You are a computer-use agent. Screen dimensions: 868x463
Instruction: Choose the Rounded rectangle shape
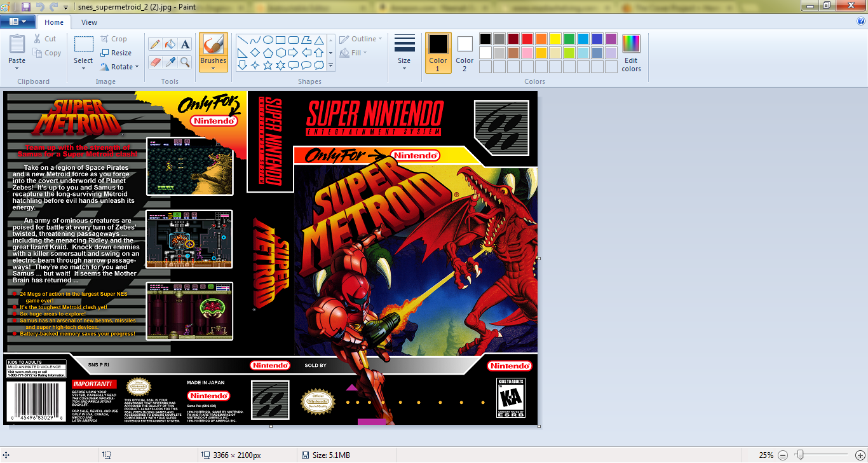point(293,40)
